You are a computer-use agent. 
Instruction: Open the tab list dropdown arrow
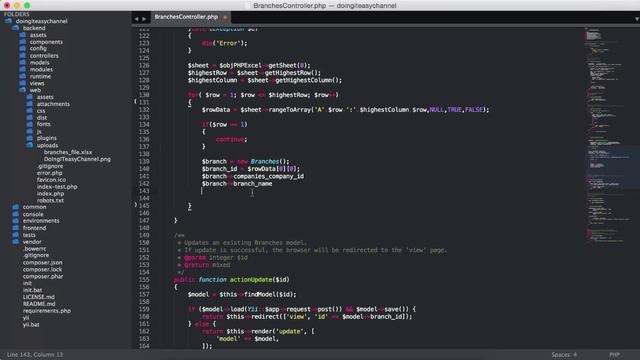(637, 19)
